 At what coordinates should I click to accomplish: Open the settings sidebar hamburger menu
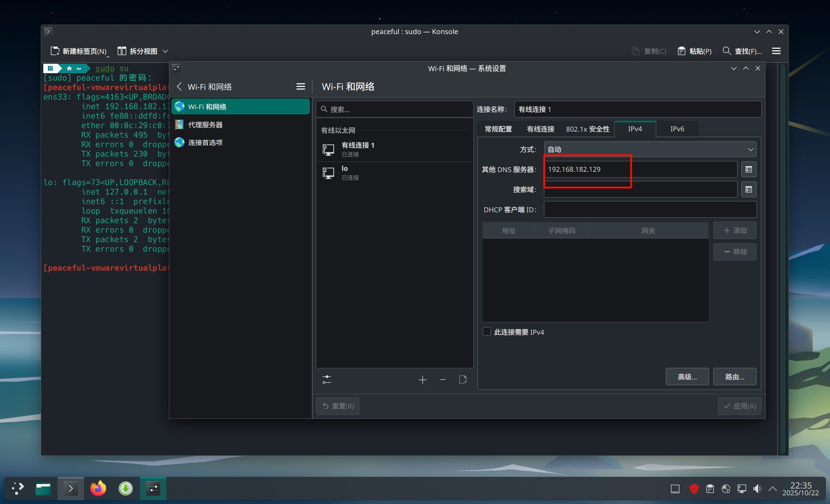(x=300, y=87)
